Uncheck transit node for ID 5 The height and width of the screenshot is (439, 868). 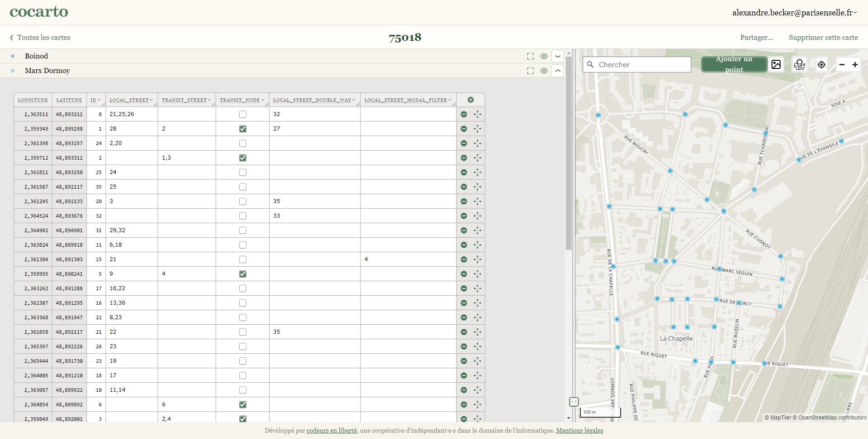(x=243, y=274)
